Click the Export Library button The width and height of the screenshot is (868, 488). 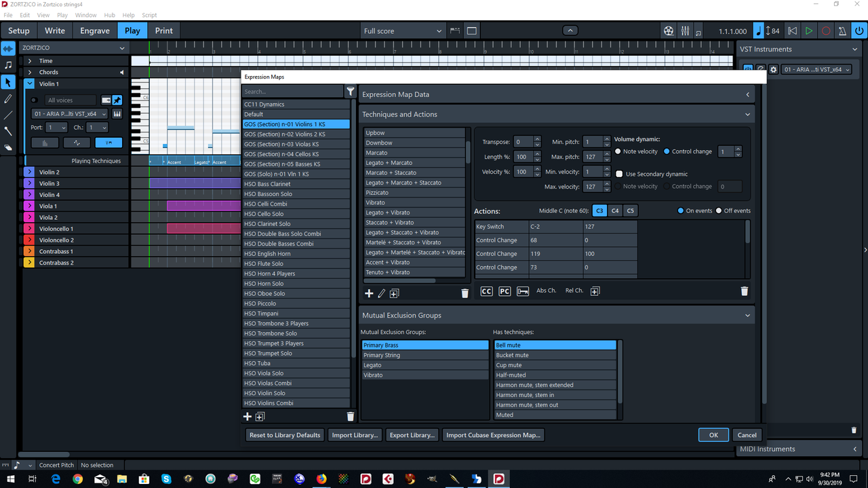[x=412, y=435]
